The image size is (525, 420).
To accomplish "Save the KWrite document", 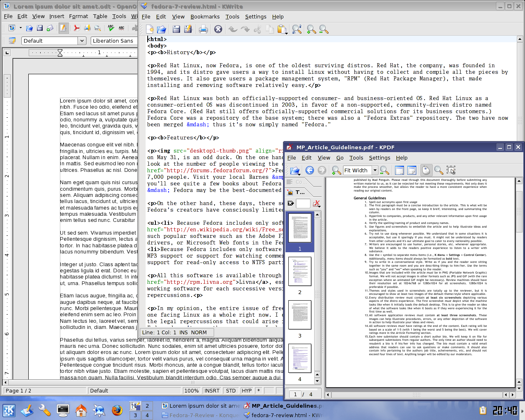I will (x=176, y=29).
